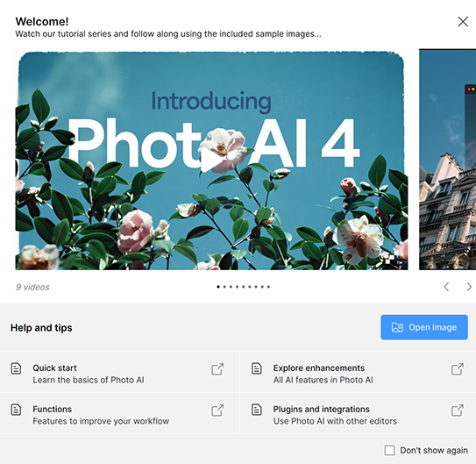476x464 pixels.
Task: Click document icon beside Functions
Action: pyautogui.click(x=16, y=410)
